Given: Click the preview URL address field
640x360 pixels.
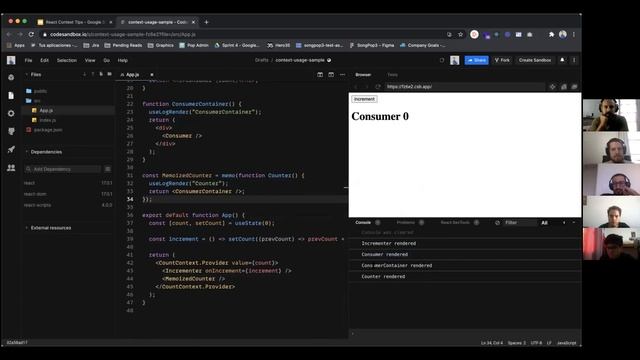Looking at the screenshot, I should click(464, 87).
